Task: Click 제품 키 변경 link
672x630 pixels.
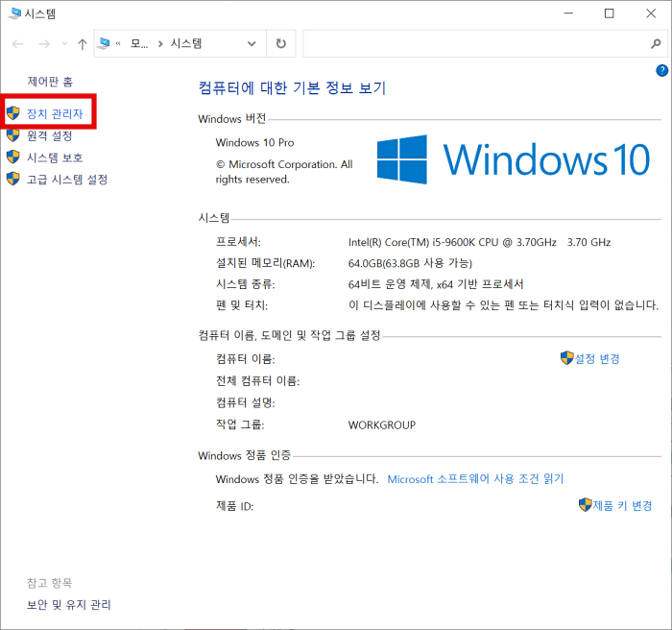Action: pyautogui.click(x=622, y=505)
